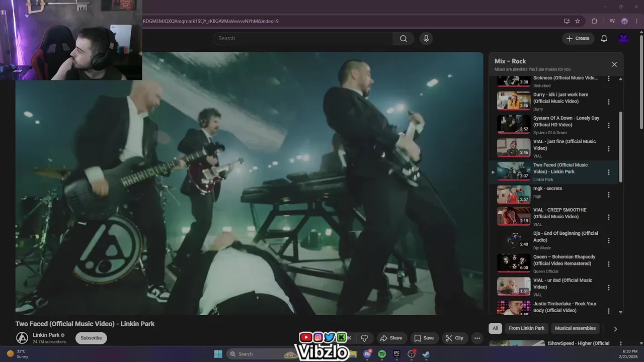The image size is (644, 362).
Task: Save the video to a playlist
Action: point(424,338)
